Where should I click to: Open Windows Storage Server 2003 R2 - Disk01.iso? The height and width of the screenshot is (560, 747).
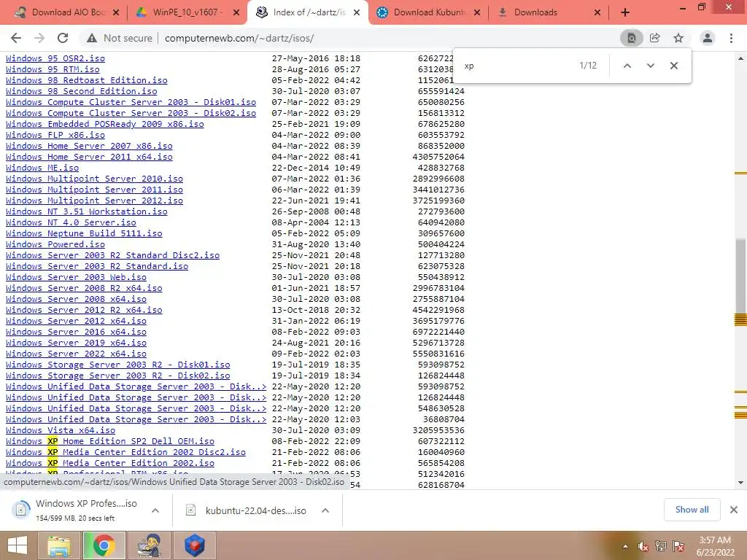[x=117, y=365]
